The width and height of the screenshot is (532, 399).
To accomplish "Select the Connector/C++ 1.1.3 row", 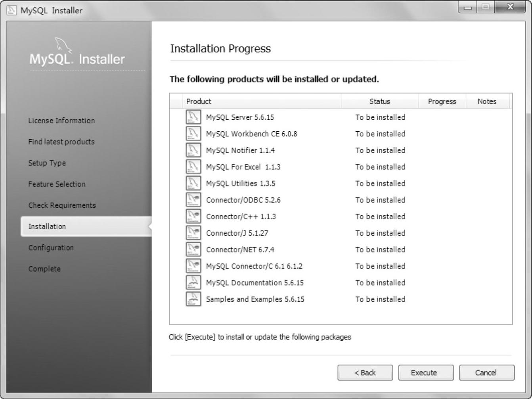I will point(341,217).
